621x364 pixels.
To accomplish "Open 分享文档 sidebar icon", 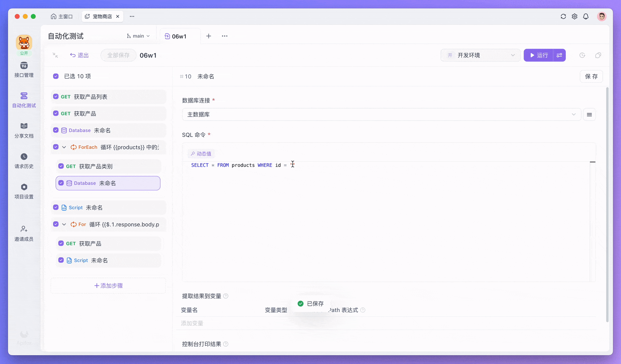I will pyautogui.click(x=24, y=126).
